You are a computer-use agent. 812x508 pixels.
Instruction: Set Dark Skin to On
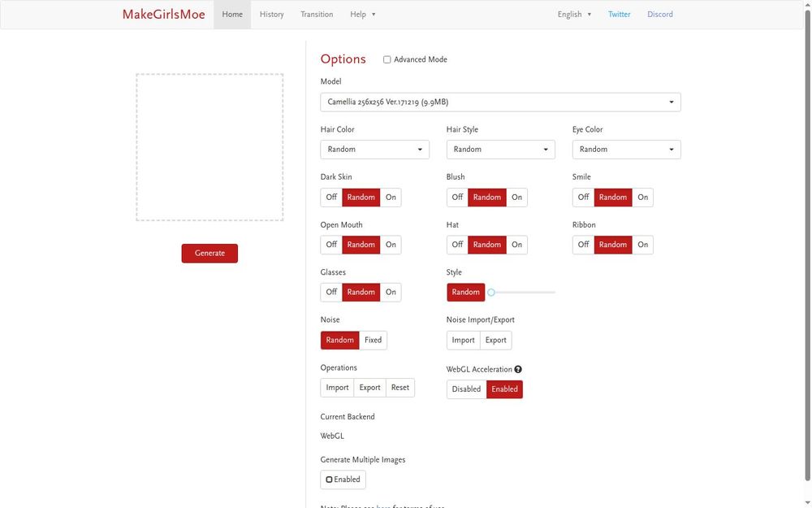tap(391, 197)
